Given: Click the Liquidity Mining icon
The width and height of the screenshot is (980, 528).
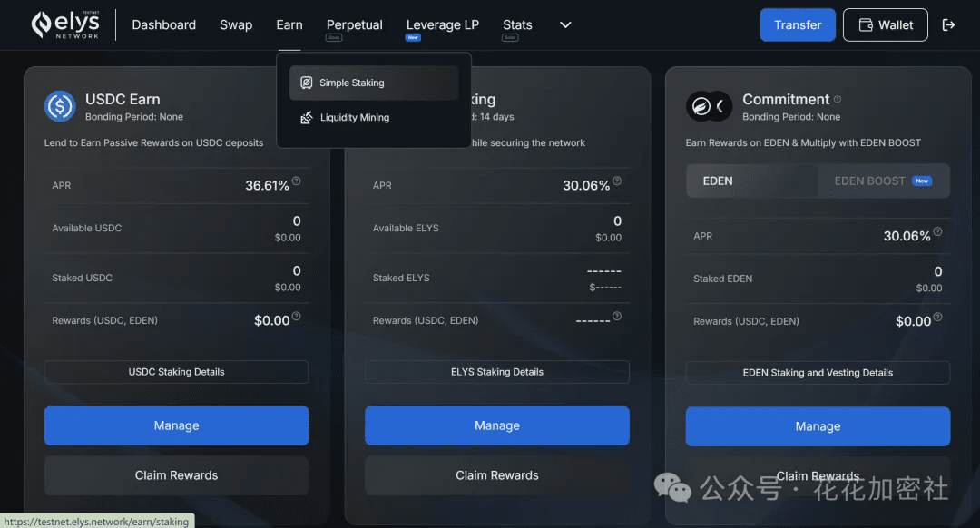Looking at the screenshot, I should click(x=307, y=117).
